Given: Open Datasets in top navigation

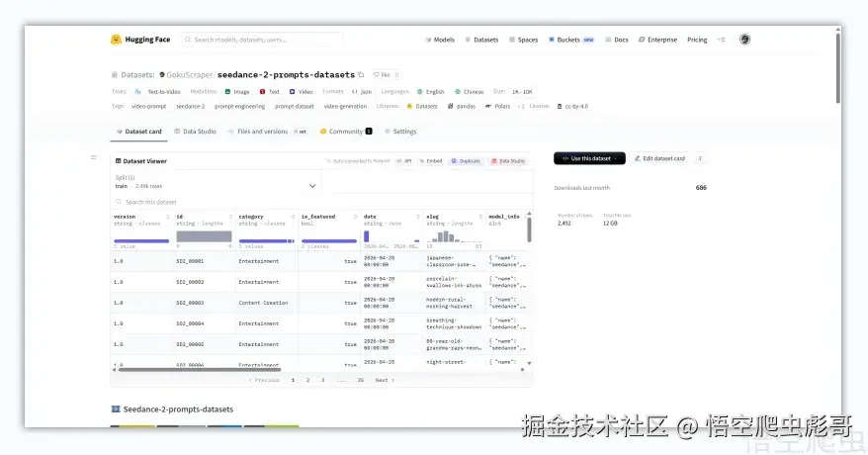Looking at the screenshot, I should tap(481, 40).
